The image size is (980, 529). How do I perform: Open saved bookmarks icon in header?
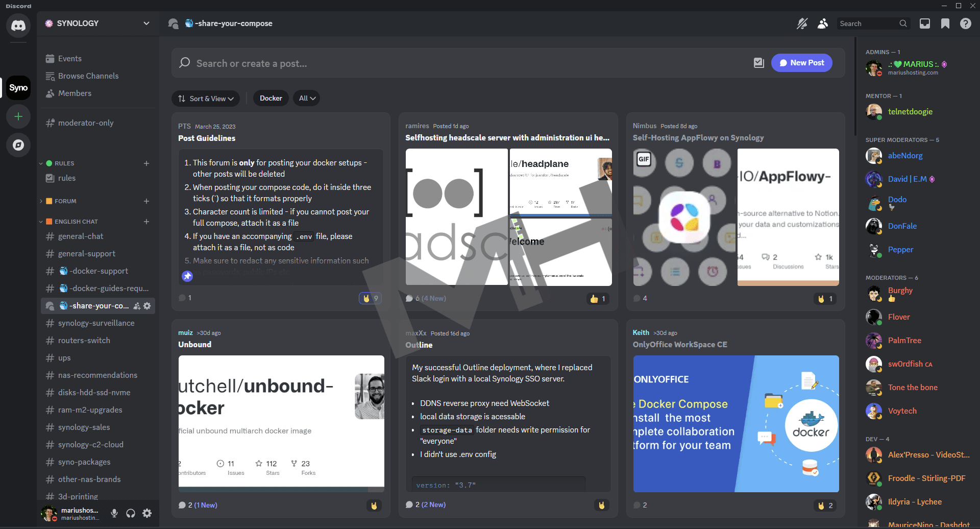pyautogui.click(x=945, y=23)
